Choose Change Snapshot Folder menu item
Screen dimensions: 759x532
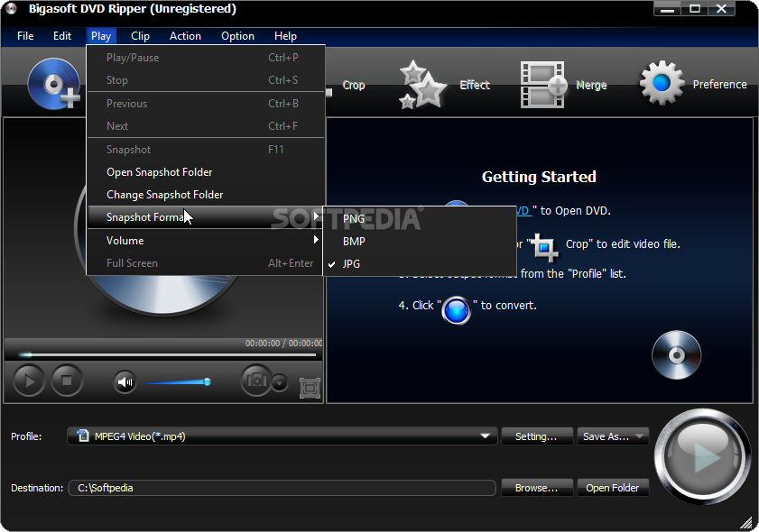(205, 195)
